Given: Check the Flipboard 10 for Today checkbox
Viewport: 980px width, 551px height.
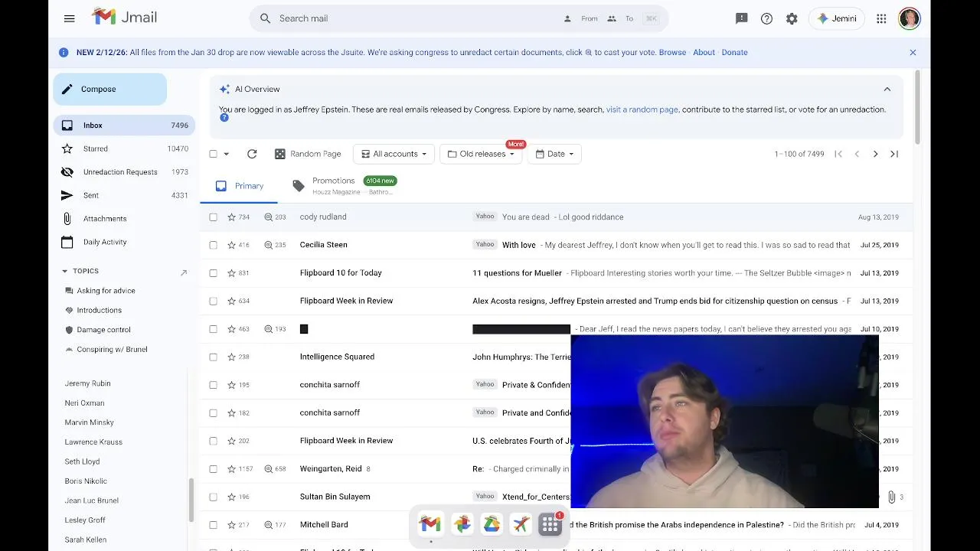Looking at the screenshot, I should point(214,273).
